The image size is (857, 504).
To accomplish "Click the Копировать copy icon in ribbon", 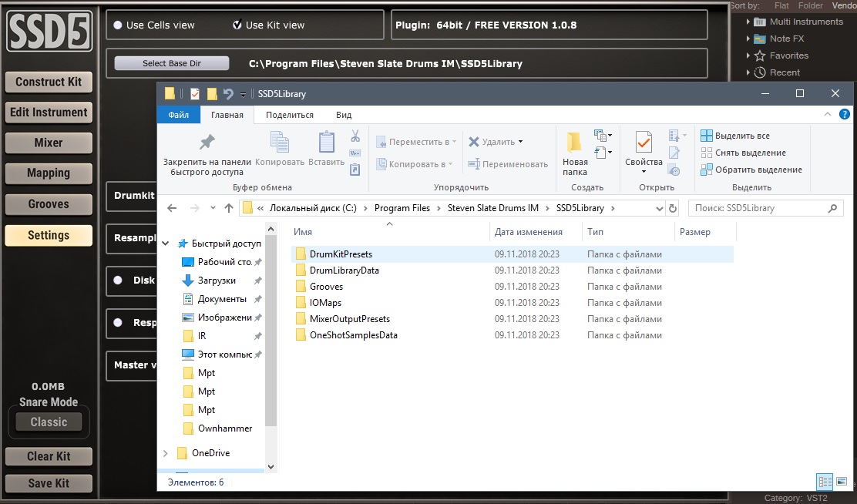I will tap(280, 142).
